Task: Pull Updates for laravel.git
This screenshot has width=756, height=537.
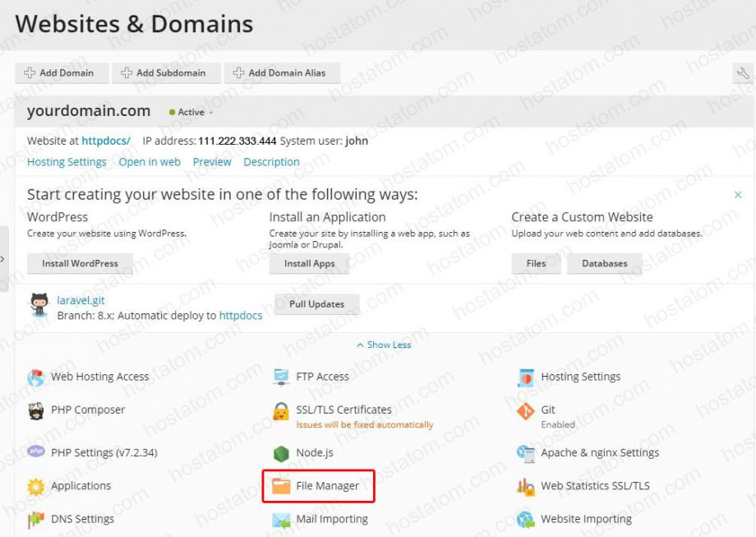Action: (316, 303)
